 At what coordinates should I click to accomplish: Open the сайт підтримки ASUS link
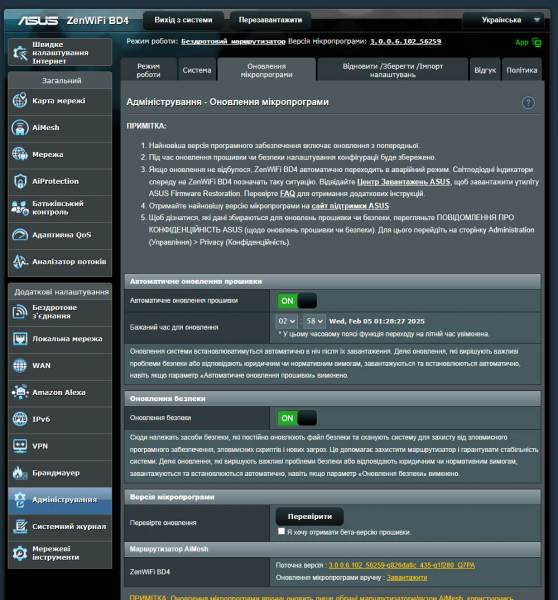tap(350, 206)
